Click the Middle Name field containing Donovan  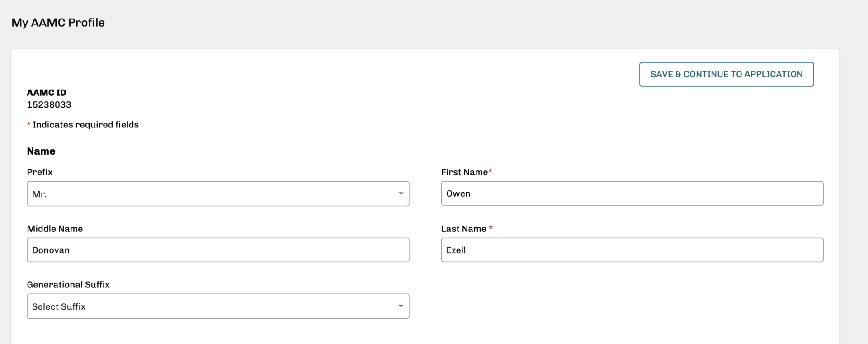pyautogui.click(x=218, y=250)
